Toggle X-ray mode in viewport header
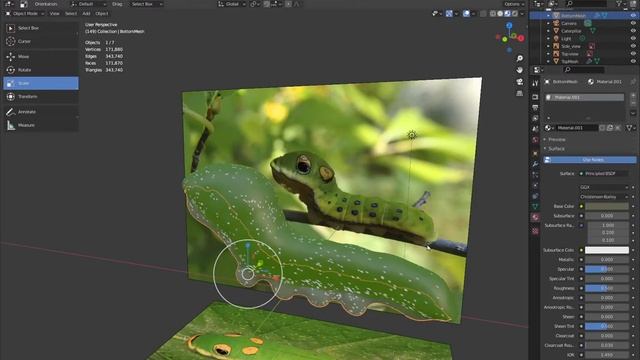This screenshot has height=360, width=640. tap(483, 13)
